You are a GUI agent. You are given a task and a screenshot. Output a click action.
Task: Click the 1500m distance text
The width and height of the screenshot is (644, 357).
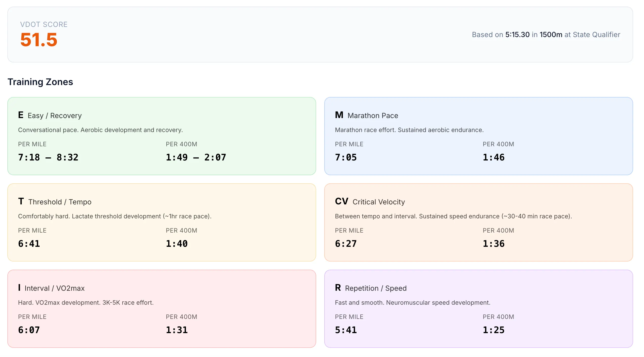tap(551, 35)
